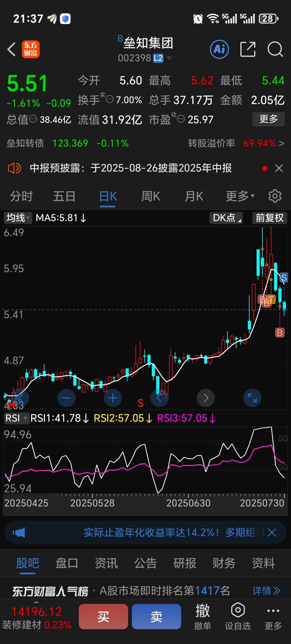Tap the current price 5.51
This screenshot has height=644, width=291.
click(27, 84)
